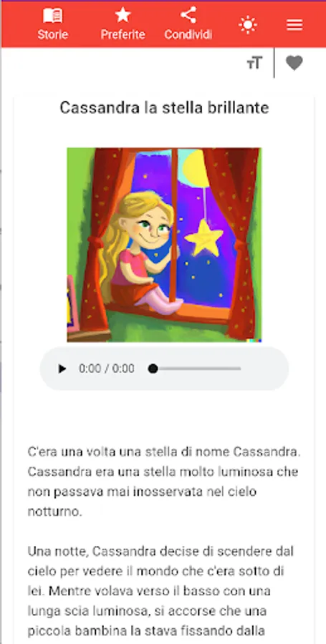The image size is (326, 644).
Task: Open the hamburger menu
Action: click(x=294, y=25)
